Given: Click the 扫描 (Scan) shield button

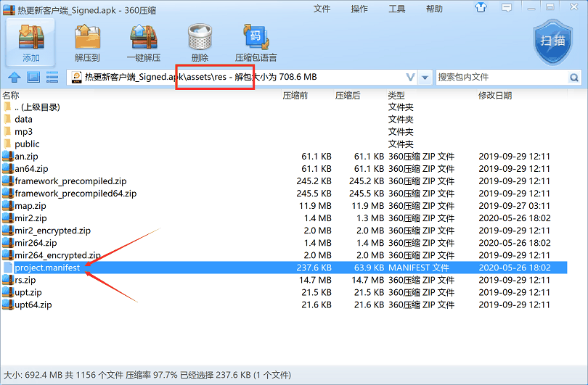Looking at the screenshot, I should [552, 42].
